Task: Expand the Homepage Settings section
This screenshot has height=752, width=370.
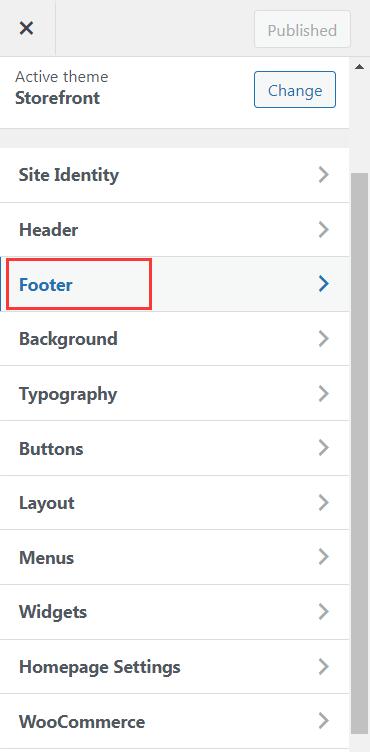Action: tap(175, 667)
